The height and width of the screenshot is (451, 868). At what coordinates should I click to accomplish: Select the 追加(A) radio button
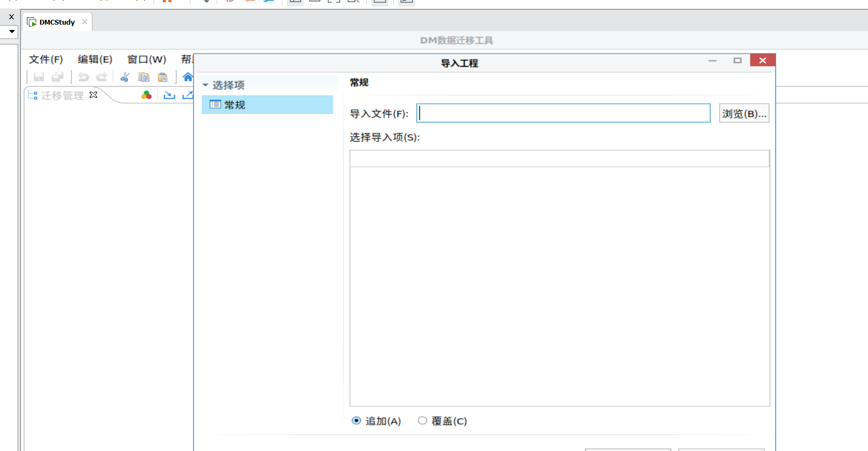pyautogui.click(x=356, y=421)
